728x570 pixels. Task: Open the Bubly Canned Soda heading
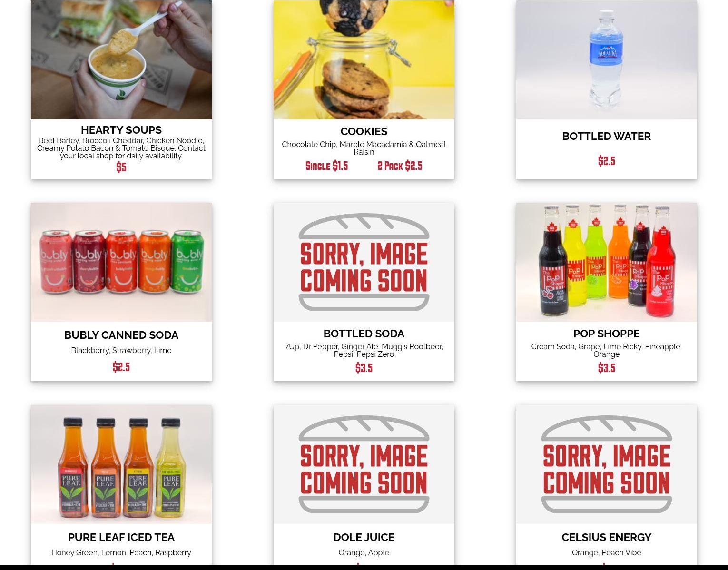[121, 335]
